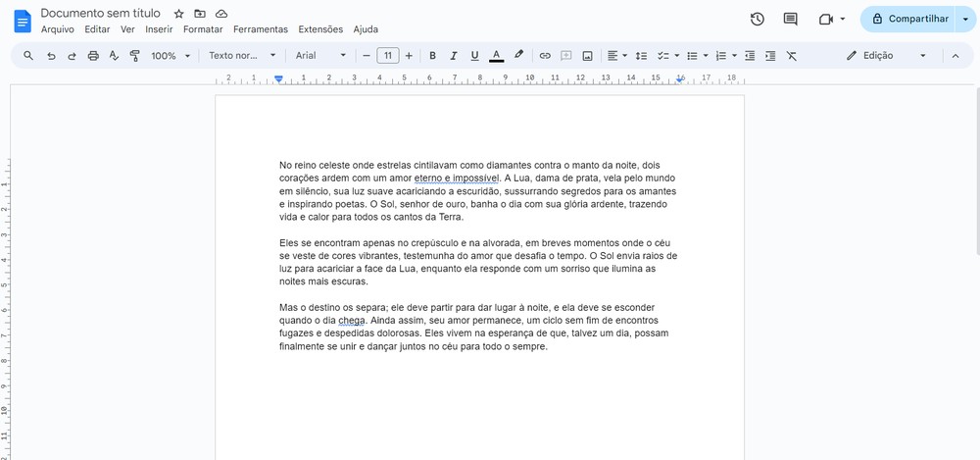Open the Ferramentas menu
This screenshot has width=980, height=460.
tap(261, 29)
